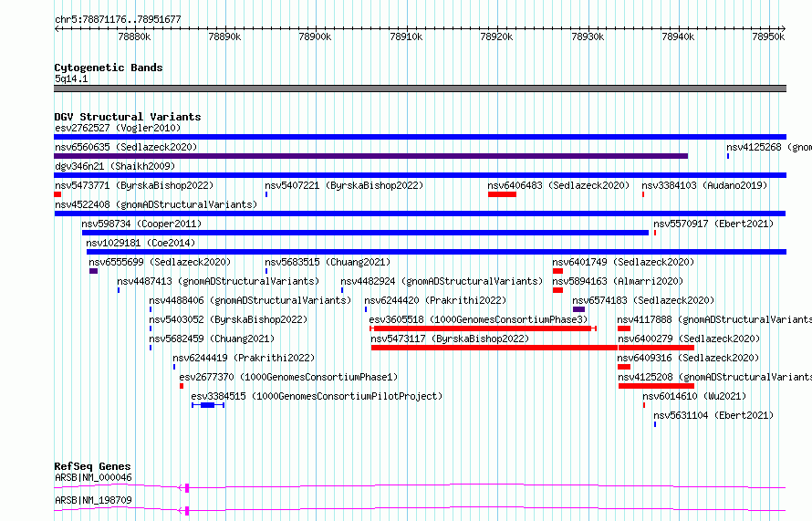Click the RefSeq Genes track title
This screenshot has width=812, height=521.
click(92, 466)
